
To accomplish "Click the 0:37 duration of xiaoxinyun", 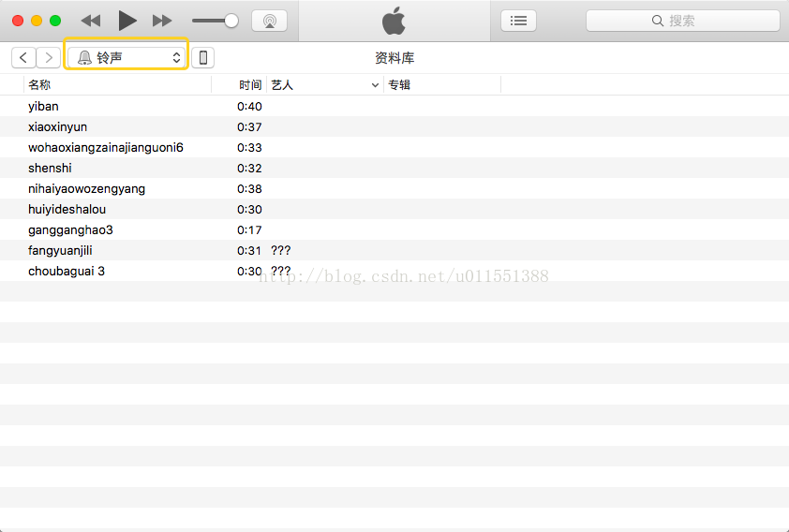I will (249, 126).
